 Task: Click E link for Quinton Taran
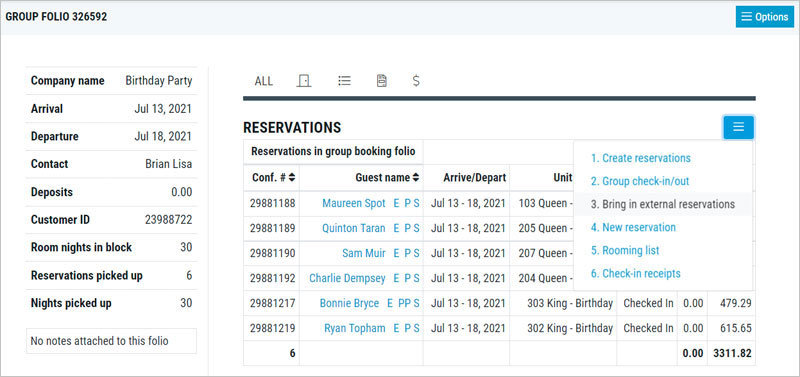(396, 228)
